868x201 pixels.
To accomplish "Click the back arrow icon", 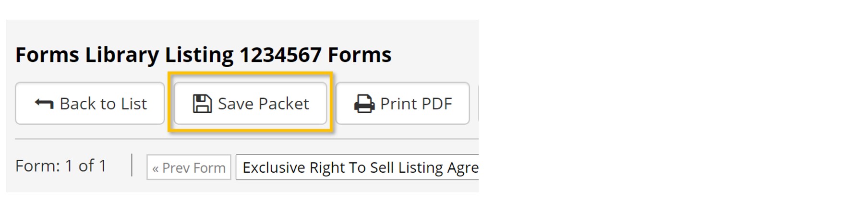I will (x=44, y=104).
